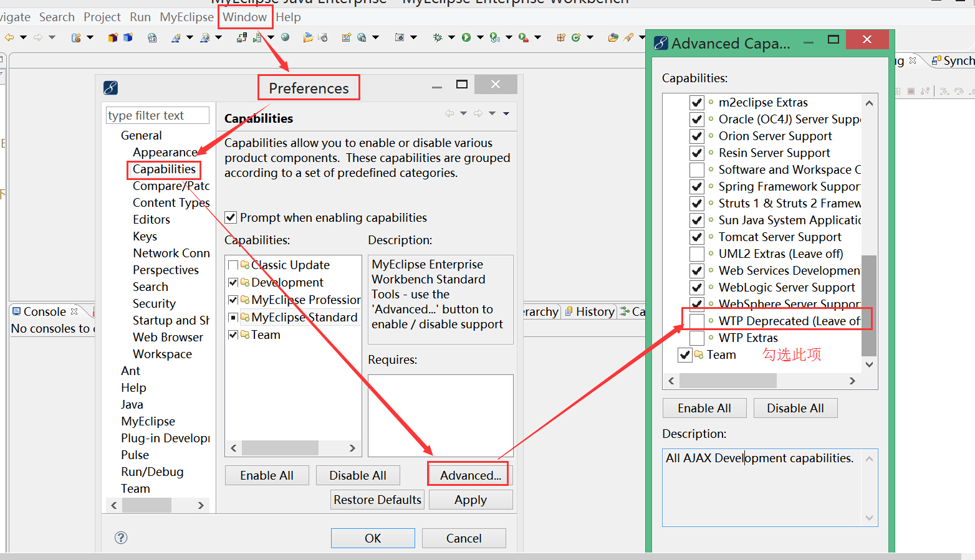975x560 pixels.
Task: Click the search flashlight toolbar icon
Action: pyautogui.click(x=628, y=37)
